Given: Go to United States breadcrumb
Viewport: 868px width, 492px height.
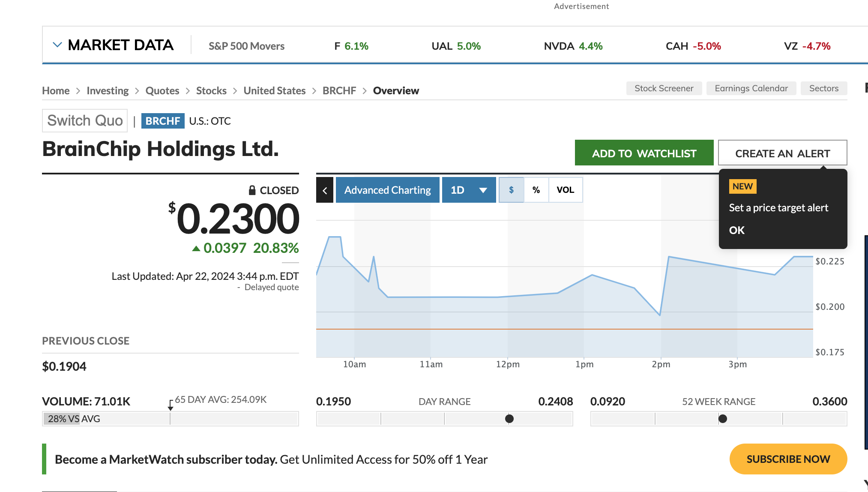Looking at the screenshot, I should click(x=275, y=90).
